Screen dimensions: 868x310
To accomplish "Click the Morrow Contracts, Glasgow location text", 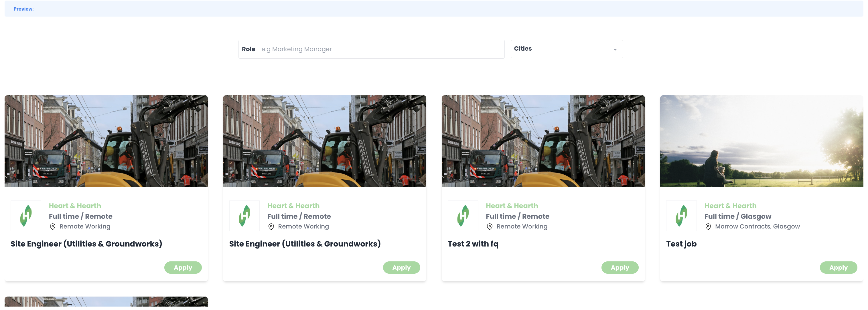I will [x=757, y=226].
